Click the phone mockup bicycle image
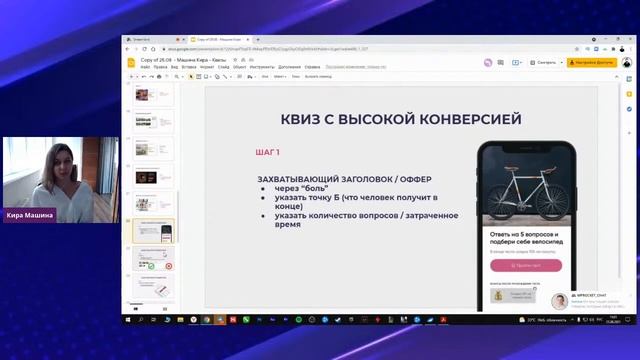This screenshot has width=640, height=360. pos(527,188)
